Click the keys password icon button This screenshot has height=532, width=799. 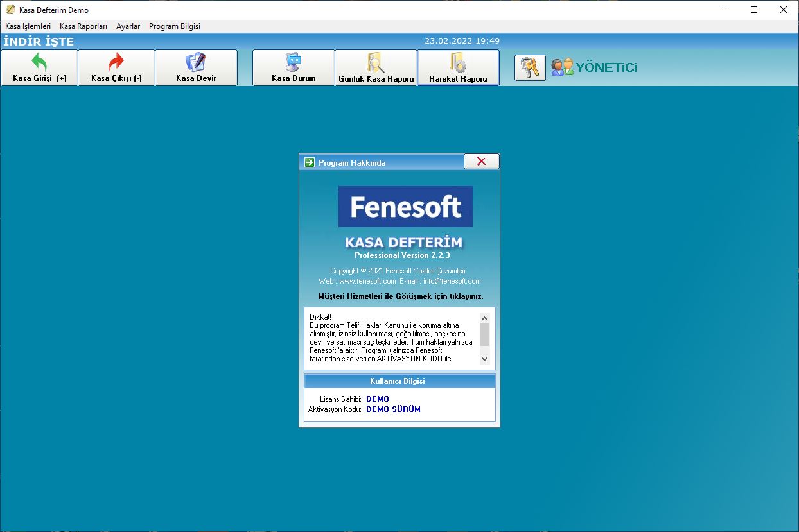530,67
